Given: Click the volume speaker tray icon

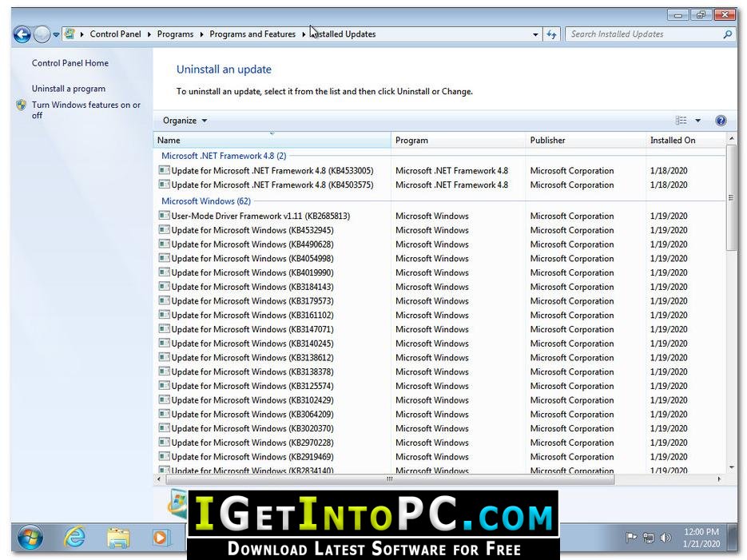Looking at the screenshot, I should click(x=665, y=538).
